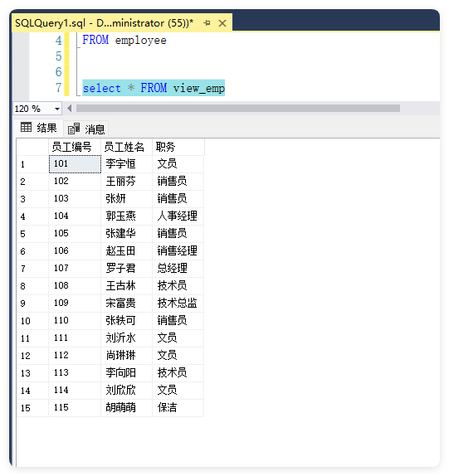The width and height of the screenshot is (449, 476).
Task: Select cell 李宇恒
Action: point(126,164)
